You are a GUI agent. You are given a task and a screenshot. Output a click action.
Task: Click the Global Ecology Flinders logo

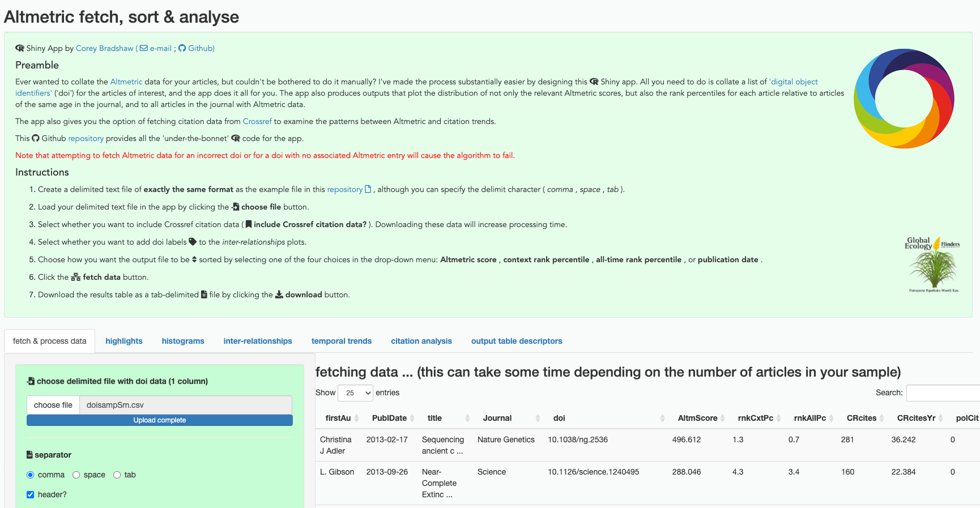(x=932, y=264)
